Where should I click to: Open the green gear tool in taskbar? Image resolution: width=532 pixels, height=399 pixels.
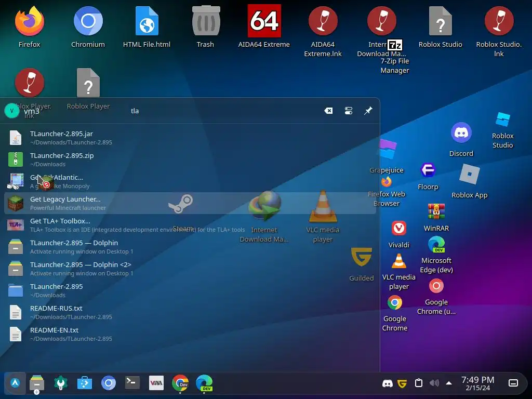coord(61,383)
